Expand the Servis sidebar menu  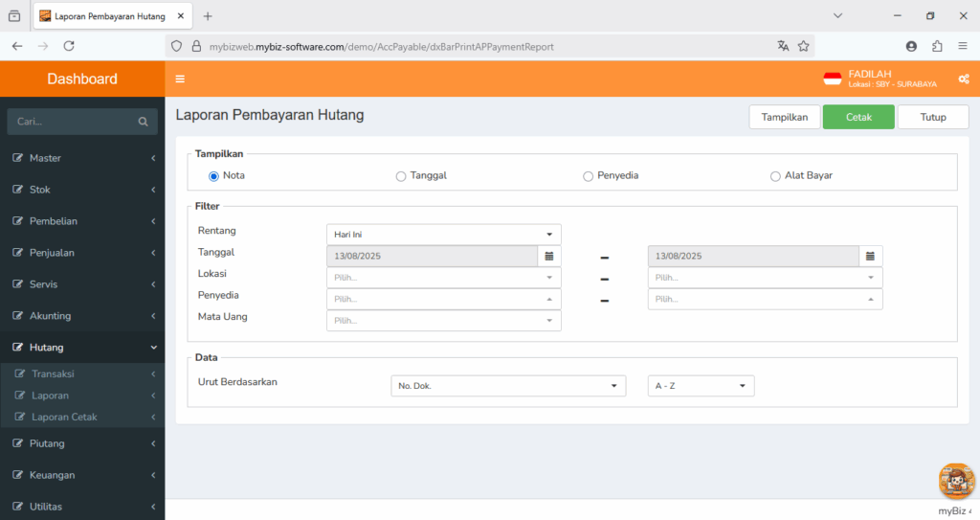coord(82,284)
